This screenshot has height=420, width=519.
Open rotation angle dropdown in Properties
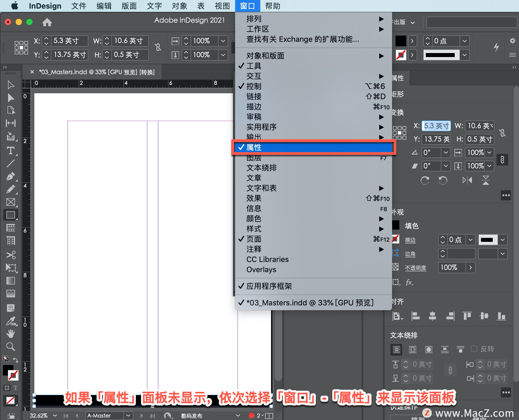pyautogui.click(x=445, y=153)
